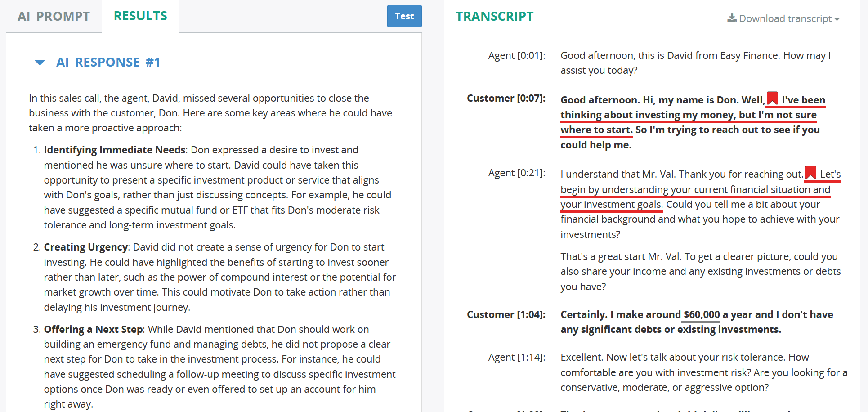868x412 pixels.
Task: Click the caret arrow after Download transcript
Action: point(837,19)
